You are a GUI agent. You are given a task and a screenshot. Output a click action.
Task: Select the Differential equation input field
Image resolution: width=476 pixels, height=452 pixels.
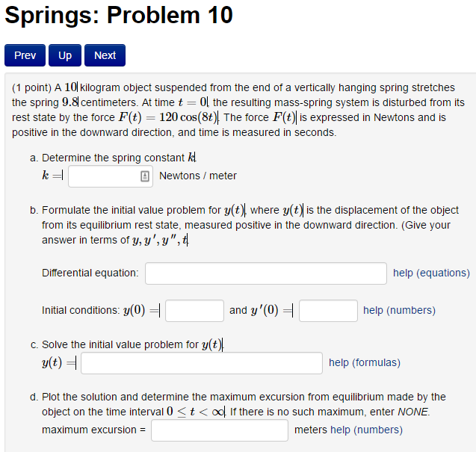point(265,273)
